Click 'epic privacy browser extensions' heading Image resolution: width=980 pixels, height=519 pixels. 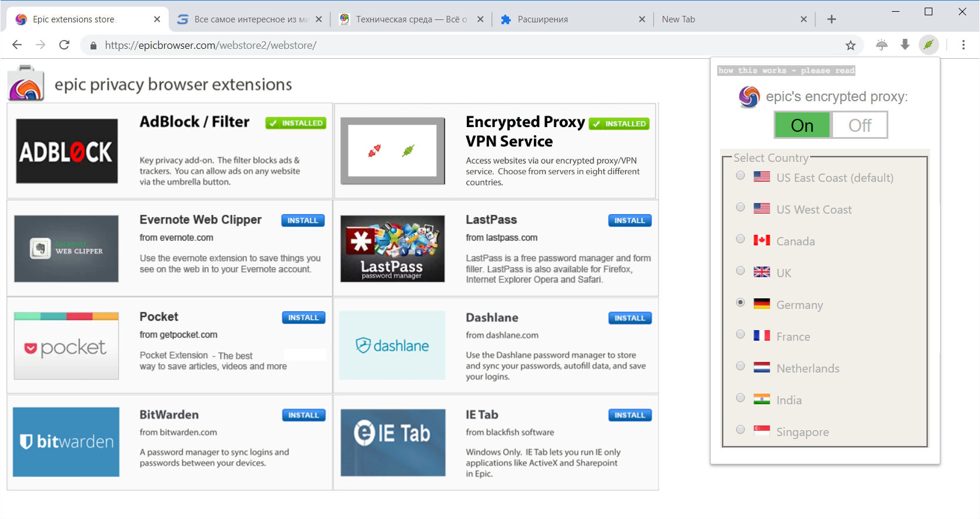click(173, 85)
